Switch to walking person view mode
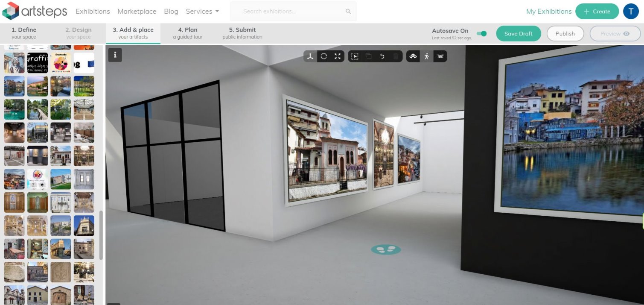The width and height of the screenshot is (644, 305). tap(426, 56)
